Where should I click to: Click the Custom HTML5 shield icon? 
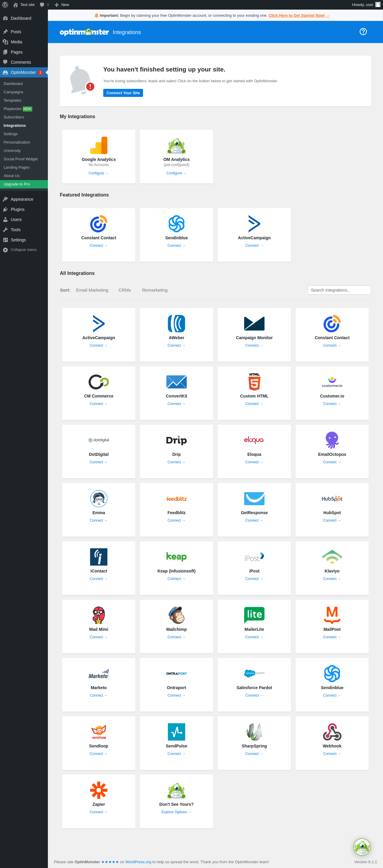point(254,382)
